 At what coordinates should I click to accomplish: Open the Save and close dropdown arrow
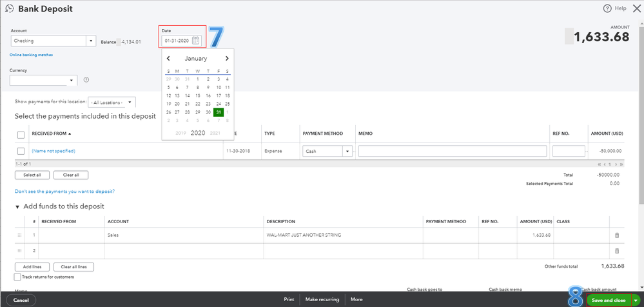(636, 301)
